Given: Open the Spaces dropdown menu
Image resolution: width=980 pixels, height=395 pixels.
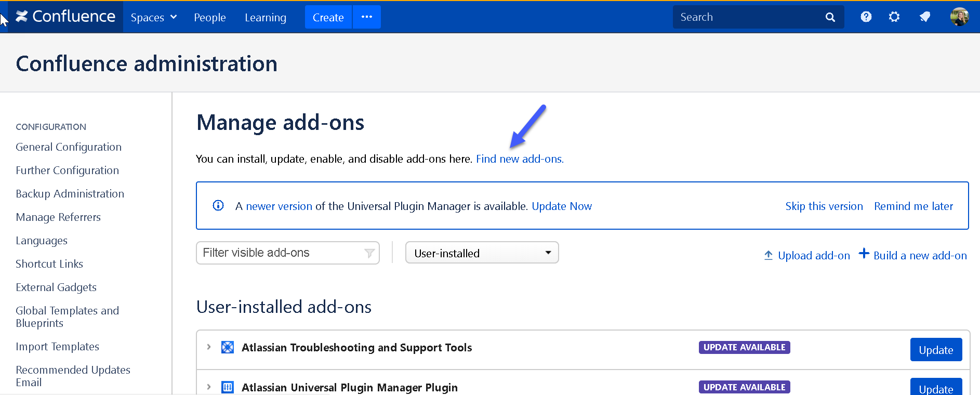Looking at the screenshot, I should (153, 18).
